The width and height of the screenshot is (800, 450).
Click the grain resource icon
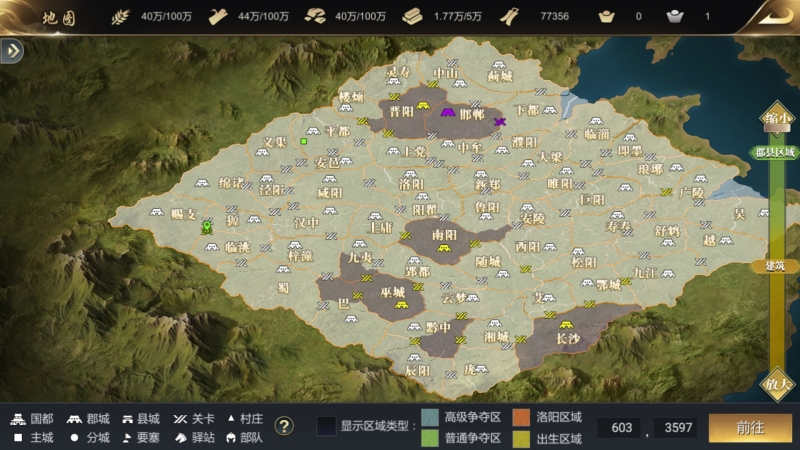point(120,17)
